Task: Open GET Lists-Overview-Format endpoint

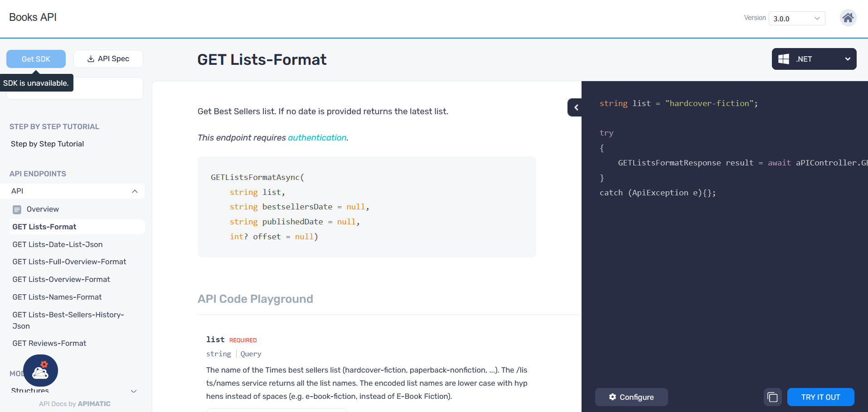Action: [61, 279]
